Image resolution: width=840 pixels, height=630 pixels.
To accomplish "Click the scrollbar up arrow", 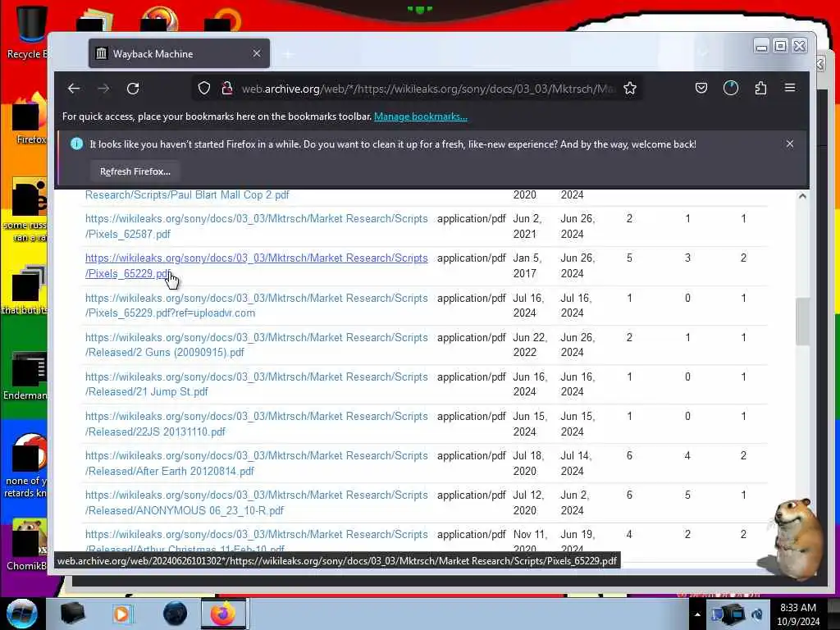I will coord(802,196).
